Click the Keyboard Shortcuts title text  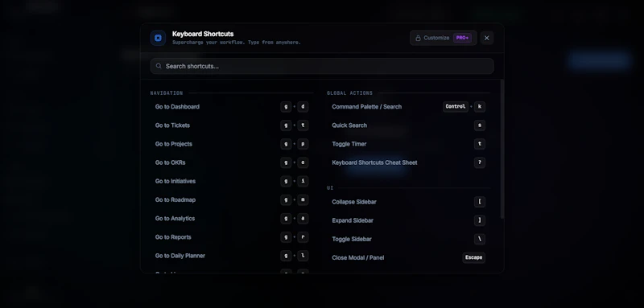click(203, 34)
